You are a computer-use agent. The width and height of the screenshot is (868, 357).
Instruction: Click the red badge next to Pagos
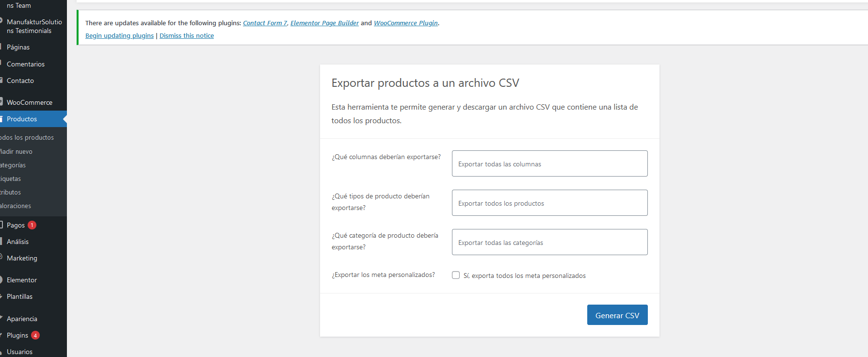click(32, 225)
